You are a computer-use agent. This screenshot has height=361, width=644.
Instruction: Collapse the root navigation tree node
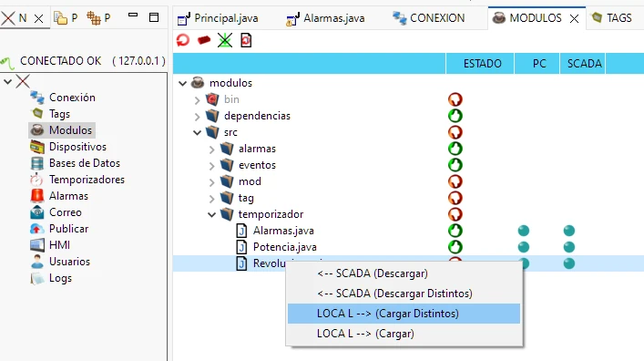pyautogui.click(x=7, y=81)
